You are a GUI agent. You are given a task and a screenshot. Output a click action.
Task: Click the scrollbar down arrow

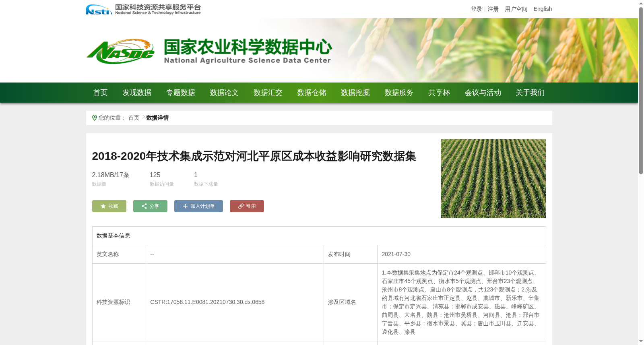click(x=641, y=341)
